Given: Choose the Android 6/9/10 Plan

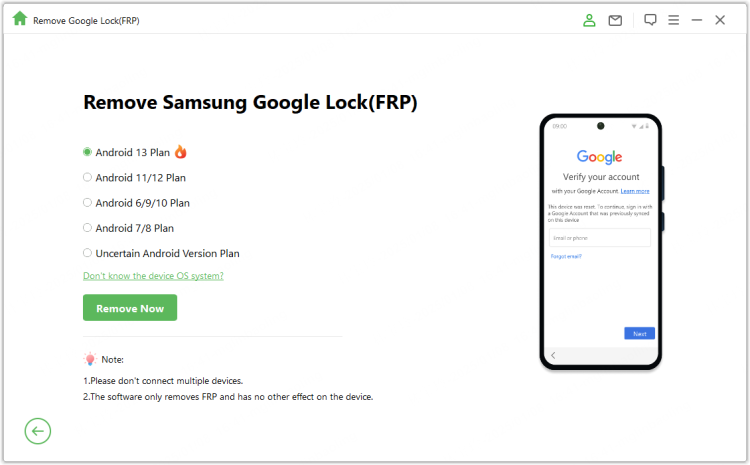Looking at the screenshot, I should click(88, 202).
